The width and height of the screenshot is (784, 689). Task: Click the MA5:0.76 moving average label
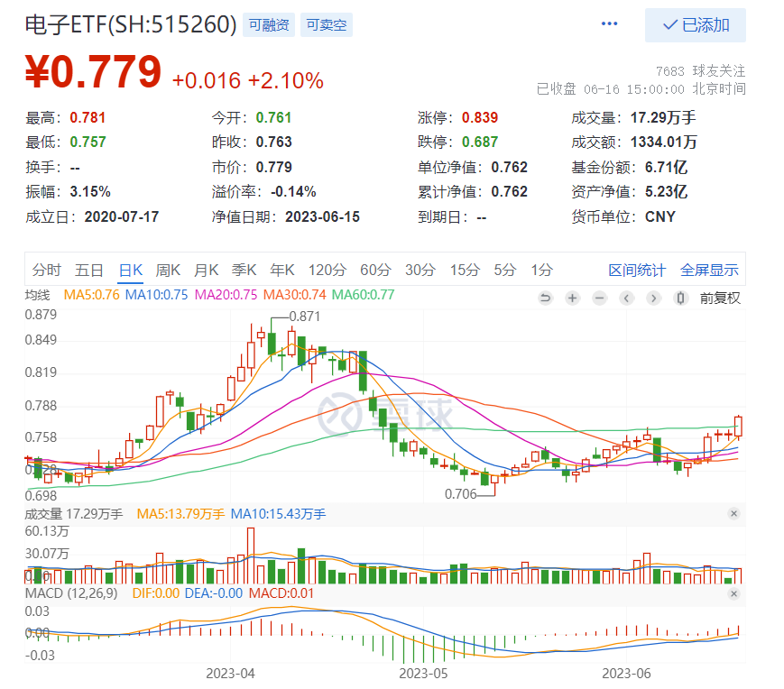pos(91,295)
